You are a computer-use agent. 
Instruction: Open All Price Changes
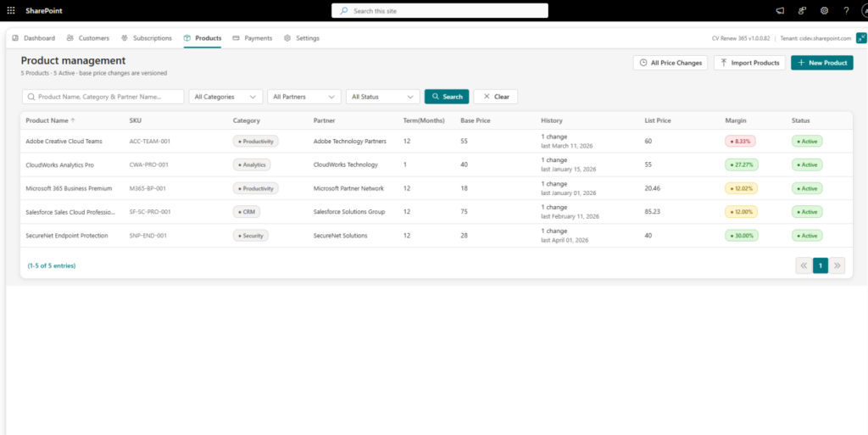point(670,63)
